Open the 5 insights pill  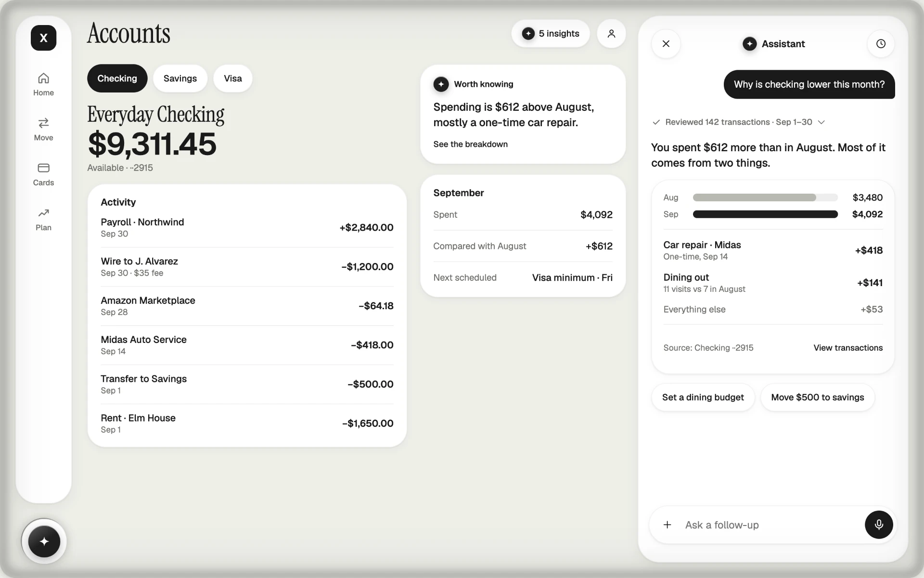pos(551,34)
